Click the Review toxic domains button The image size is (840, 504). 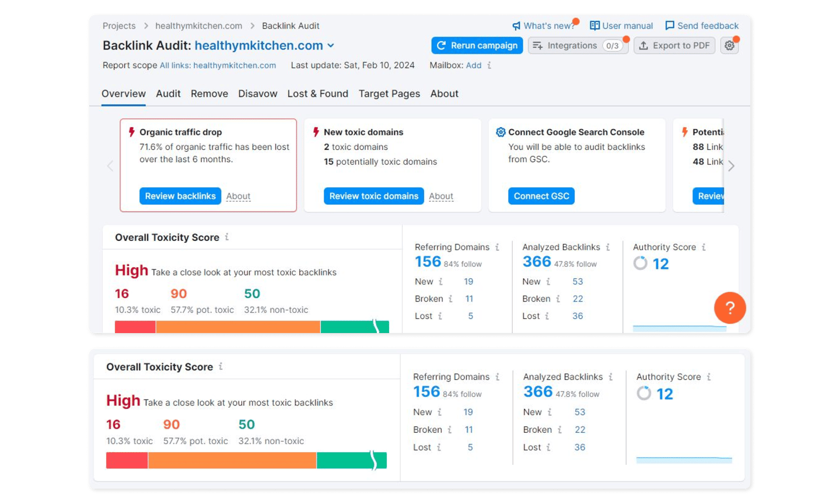click(x=374, y=196)
